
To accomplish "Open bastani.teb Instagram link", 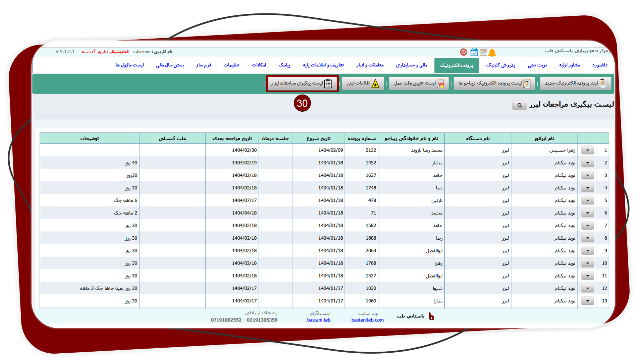I will 319,320.
